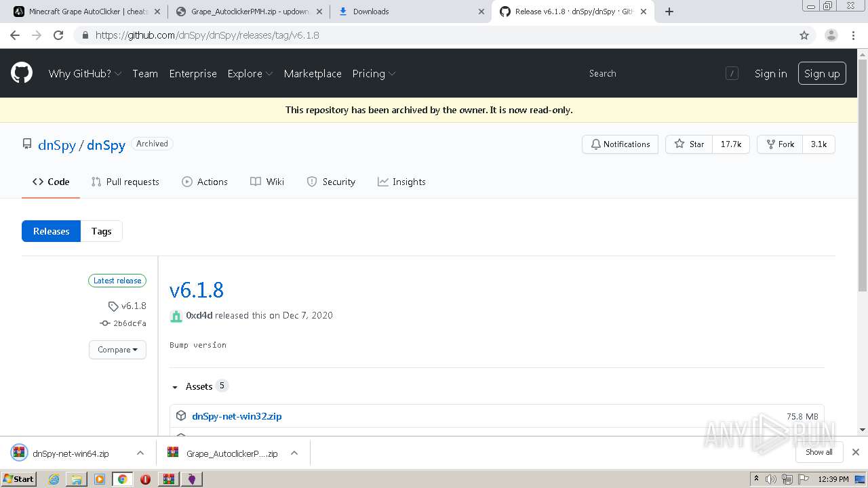Select the Releases toggle button
This screenshot has width=868, height=488.
(51, 231)
